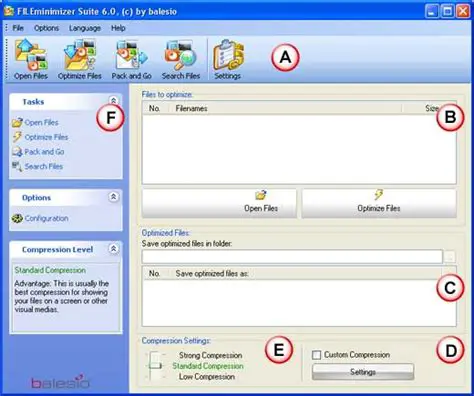Maximize the FILEminimizer window
The width and height of the screenshot is (474, 396).
(x=447, y=12)
